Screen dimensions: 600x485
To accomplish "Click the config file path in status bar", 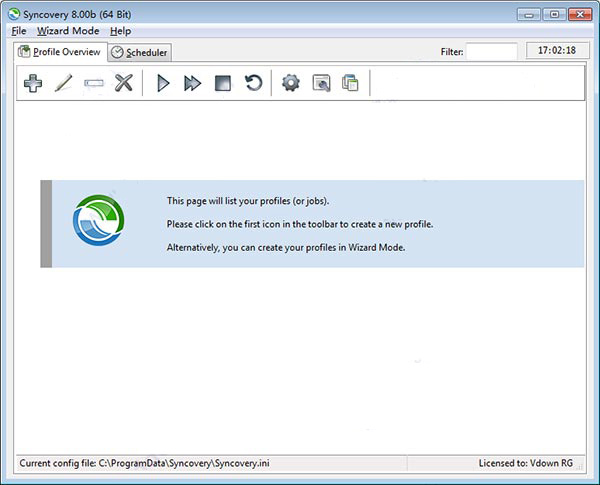I will 185,464.
